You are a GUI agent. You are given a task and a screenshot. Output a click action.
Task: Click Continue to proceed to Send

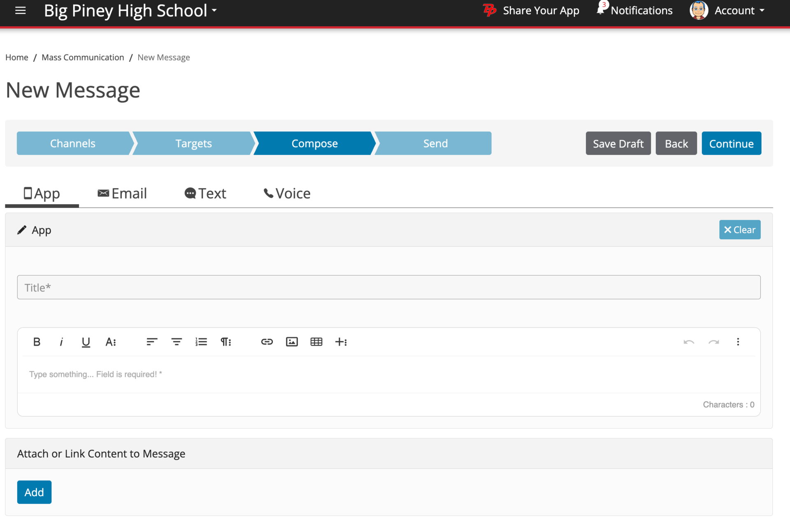[731, 143]
